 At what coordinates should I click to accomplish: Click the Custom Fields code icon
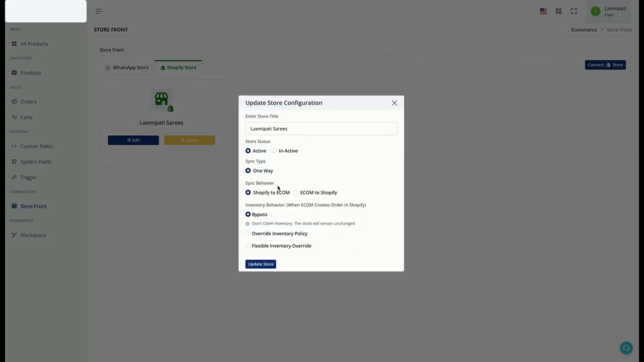14,146
